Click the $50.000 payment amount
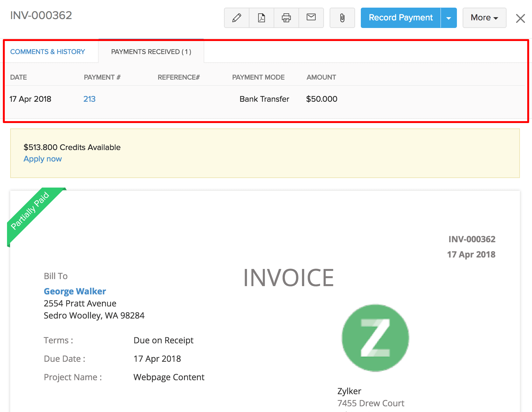The height and width of the screenshot is (412, 532). 322,99
